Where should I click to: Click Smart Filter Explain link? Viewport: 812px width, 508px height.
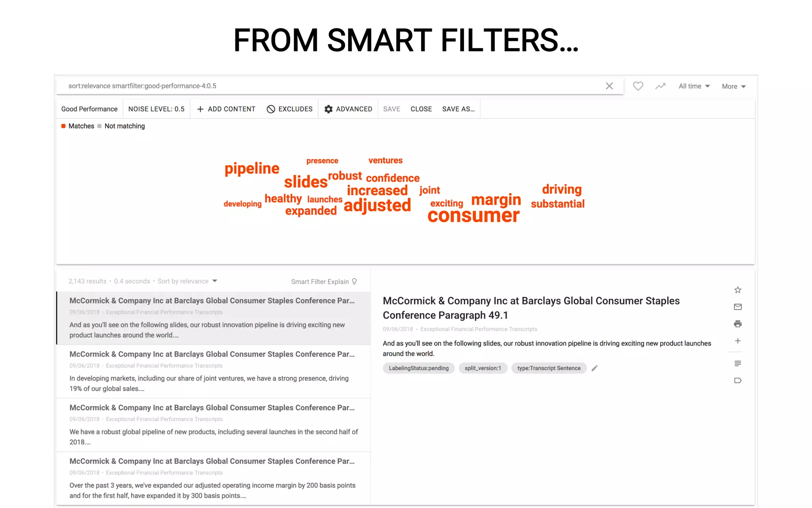tap(320, 281)
